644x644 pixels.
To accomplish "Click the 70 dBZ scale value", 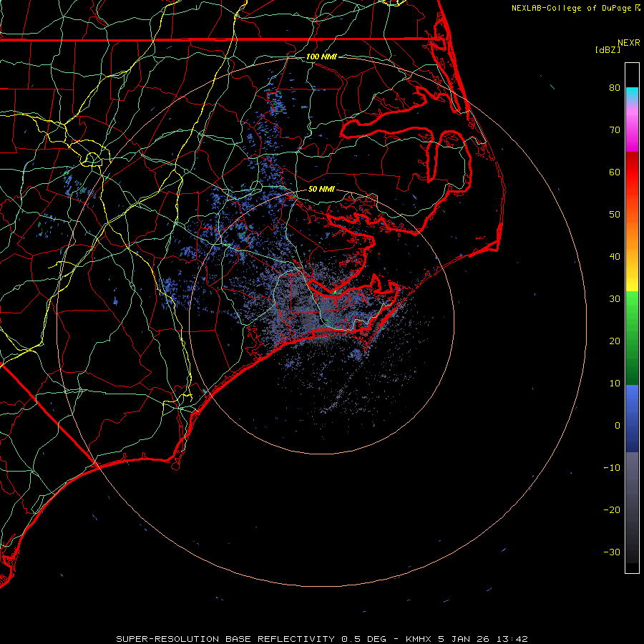I will coord(615,130).
